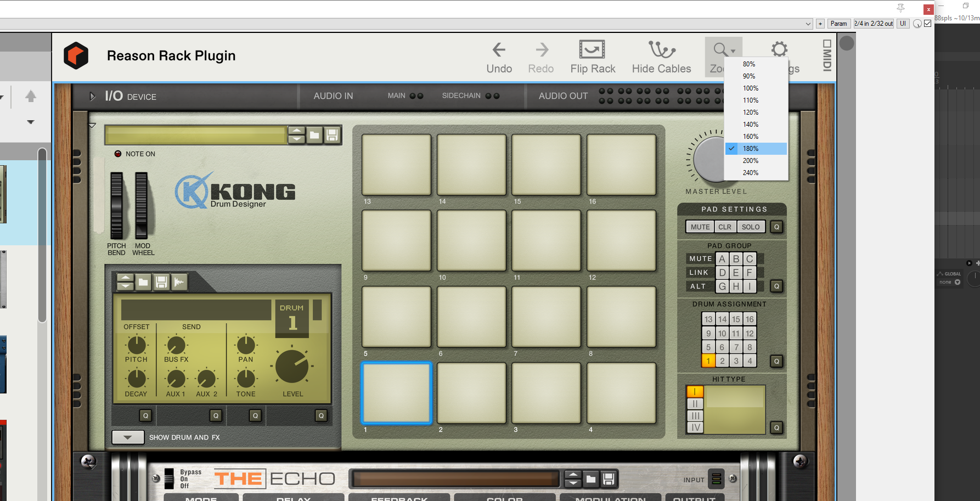Click Q button under Decay knob
This screenshot has height=501, width=980.
point(145,415)
